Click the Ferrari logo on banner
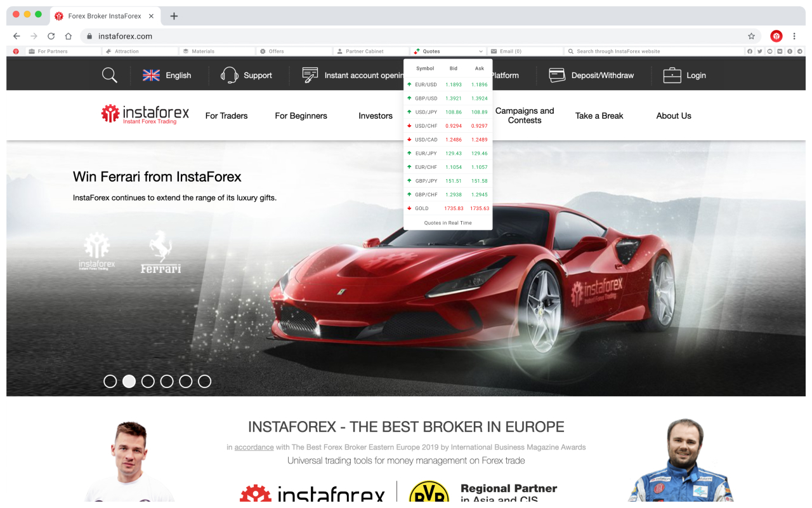812x508 pixels. pyautogui.click(x=160, y=252)
